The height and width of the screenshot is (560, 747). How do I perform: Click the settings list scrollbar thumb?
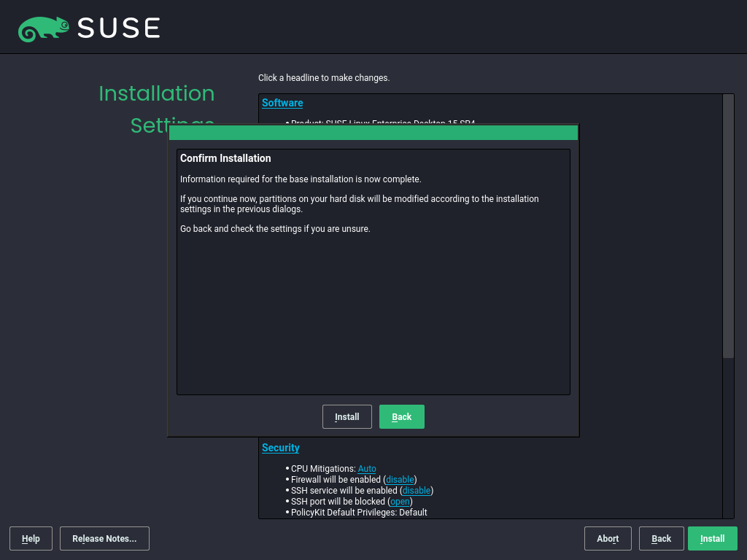728,226
